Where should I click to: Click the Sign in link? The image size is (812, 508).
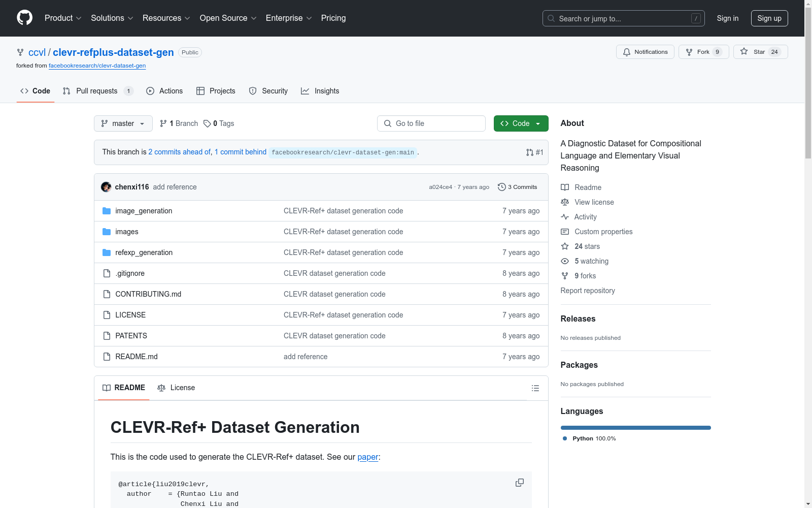pos(728,18)
